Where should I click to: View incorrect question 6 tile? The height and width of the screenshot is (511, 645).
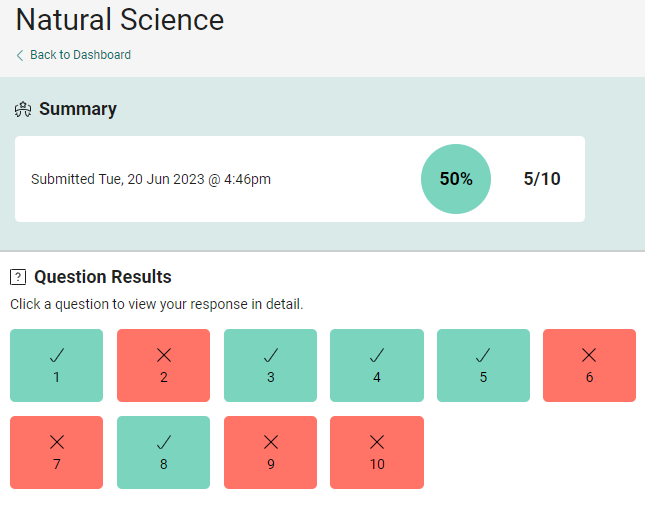(589, 365)
